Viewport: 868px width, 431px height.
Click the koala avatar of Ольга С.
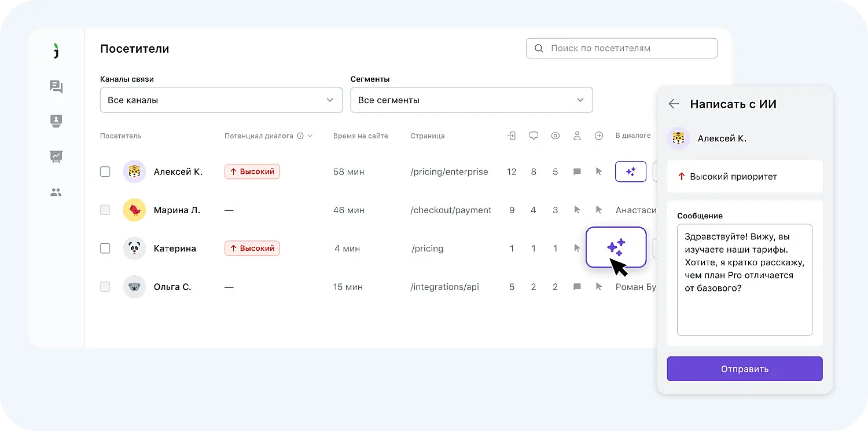pyautogui.click(x=134, y=286)
